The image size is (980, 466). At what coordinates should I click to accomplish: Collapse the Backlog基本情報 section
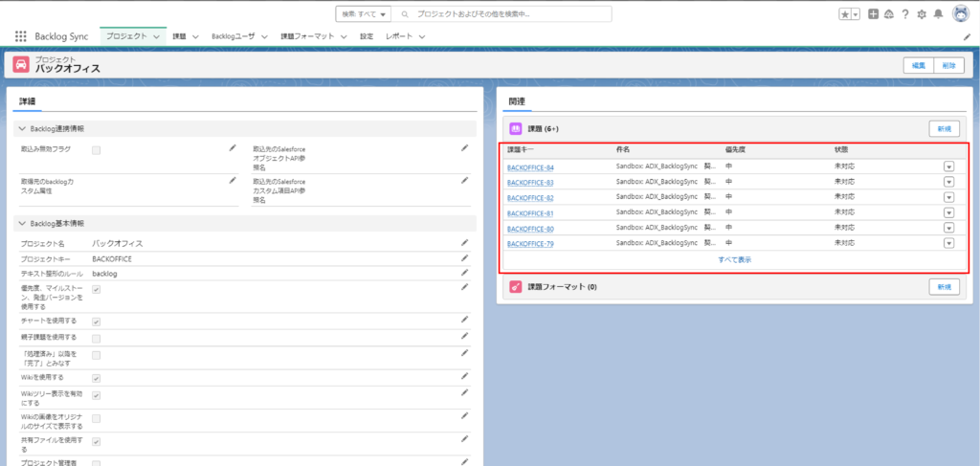[23, 223]
